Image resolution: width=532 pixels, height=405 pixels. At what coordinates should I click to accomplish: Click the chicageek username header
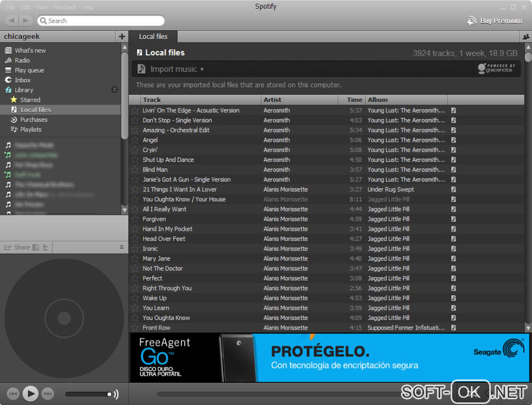(x=22, y=37)
